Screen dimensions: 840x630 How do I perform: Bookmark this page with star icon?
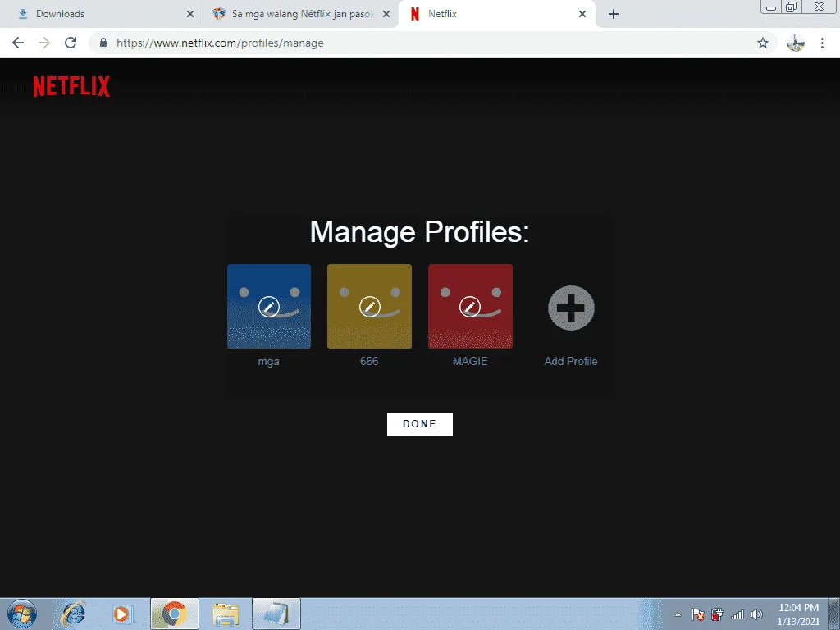pos(763,43)
